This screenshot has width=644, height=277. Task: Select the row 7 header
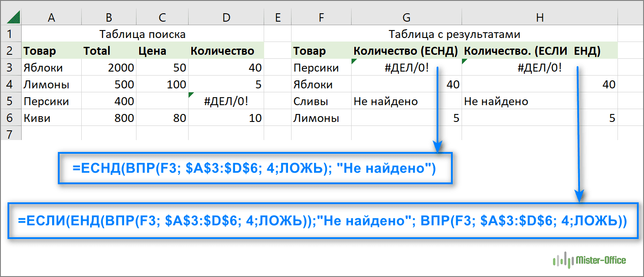(x=11, y=133)
